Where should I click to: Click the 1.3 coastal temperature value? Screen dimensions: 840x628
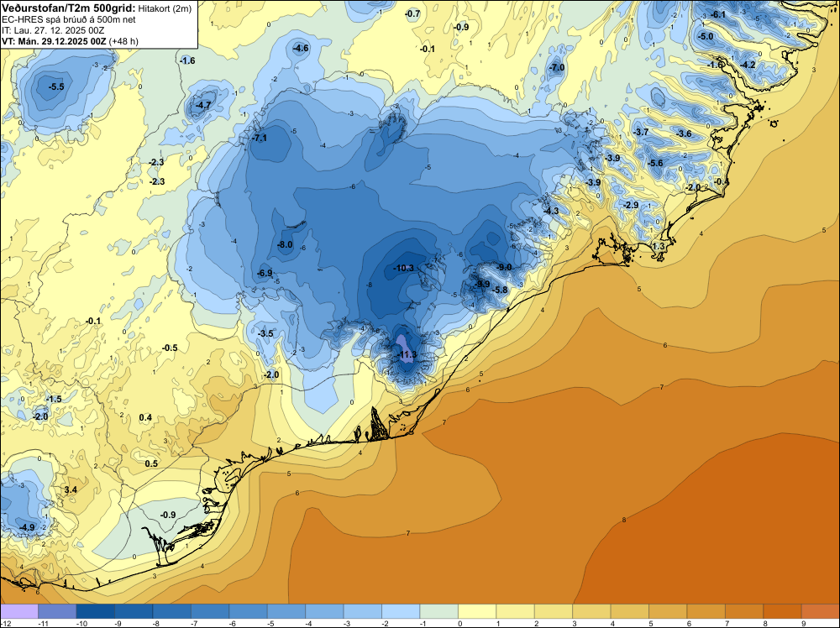658,246
